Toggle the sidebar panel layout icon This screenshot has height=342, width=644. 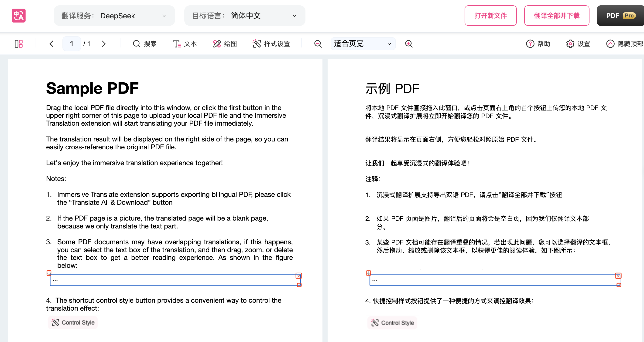click(18, 44)
